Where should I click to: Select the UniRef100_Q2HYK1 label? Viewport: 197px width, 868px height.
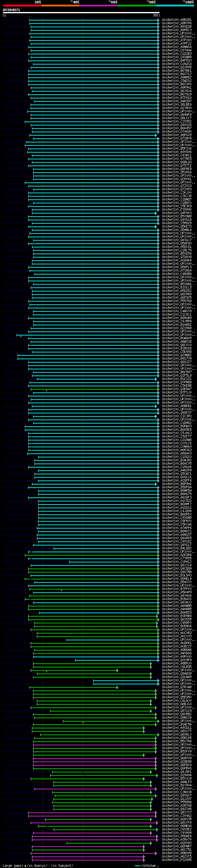pos(177,179)
